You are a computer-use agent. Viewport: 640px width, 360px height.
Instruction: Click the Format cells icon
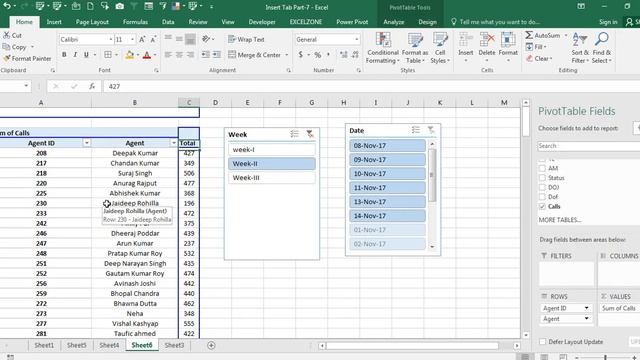click(508, 41)
